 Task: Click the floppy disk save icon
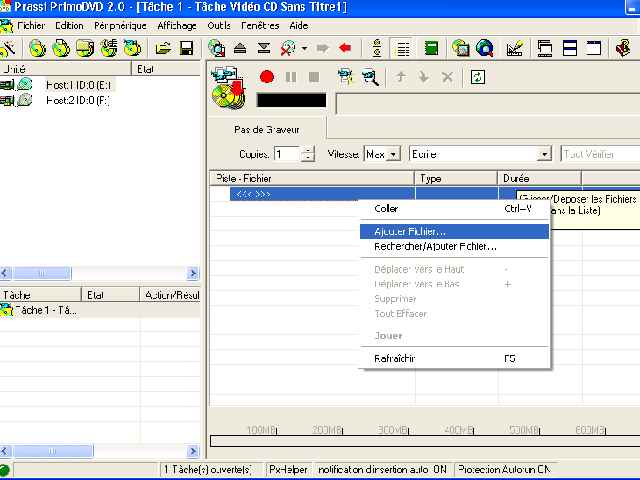(x=187, y=49)
